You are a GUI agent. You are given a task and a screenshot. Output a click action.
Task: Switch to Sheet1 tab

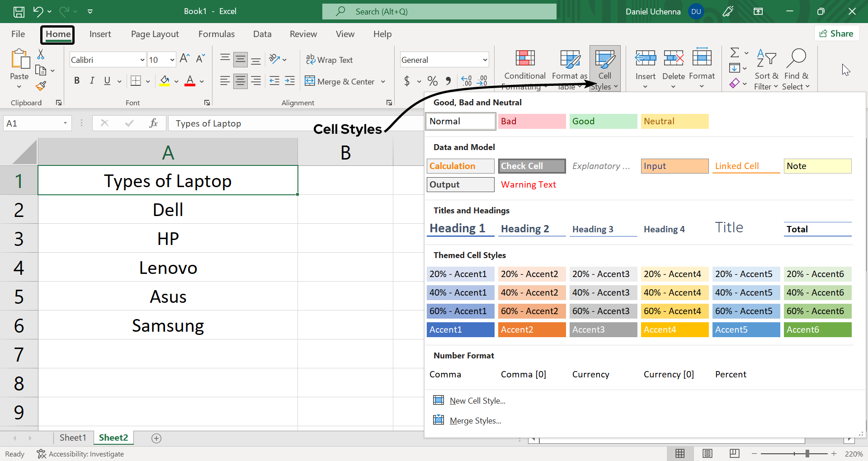72,437
